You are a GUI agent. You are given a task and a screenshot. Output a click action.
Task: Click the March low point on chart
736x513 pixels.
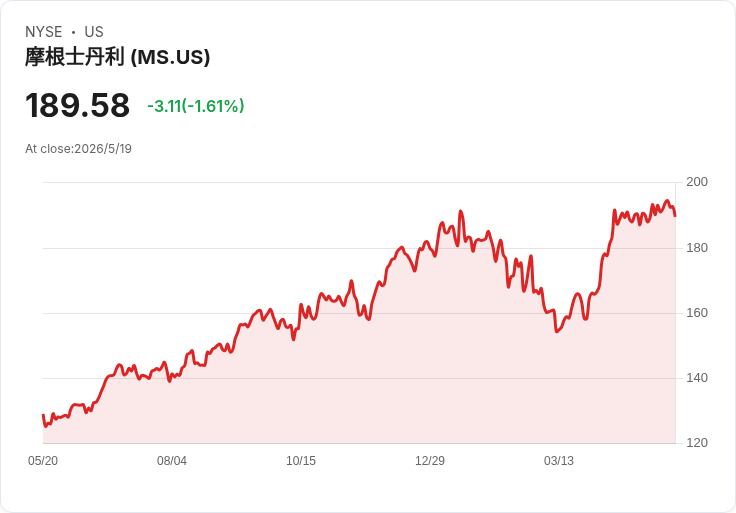tap(557, 331)
